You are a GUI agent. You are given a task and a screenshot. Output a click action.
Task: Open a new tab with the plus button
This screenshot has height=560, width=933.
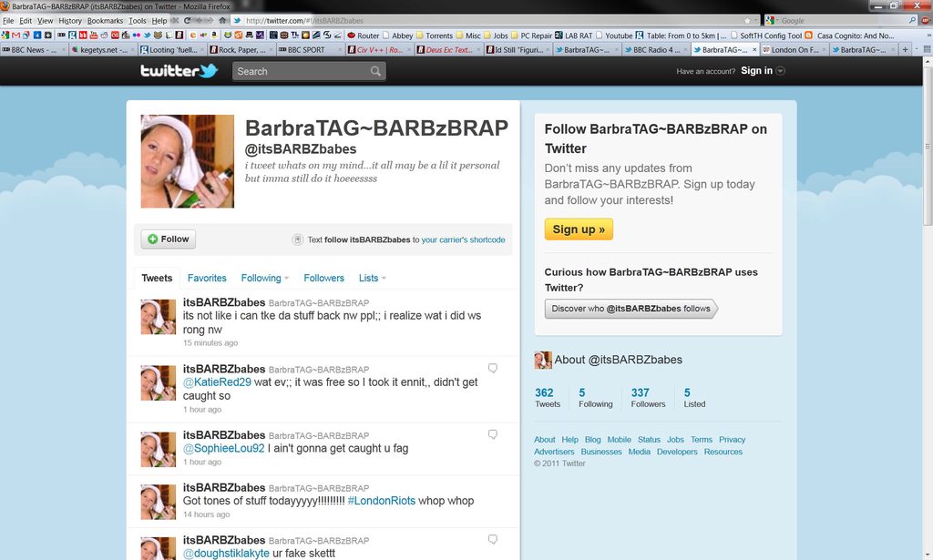[906, 50]
